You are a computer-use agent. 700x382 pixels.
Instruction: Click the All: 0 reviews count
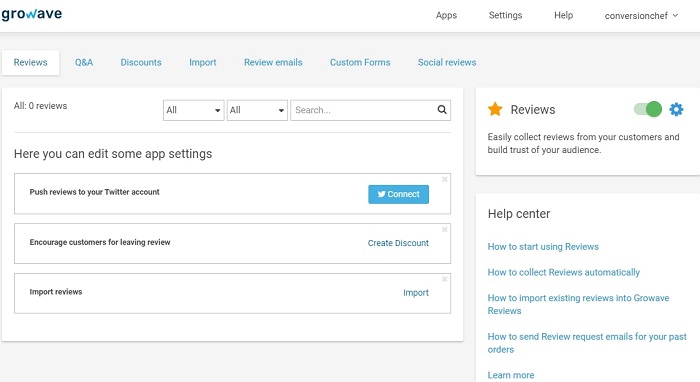(40, 106)
